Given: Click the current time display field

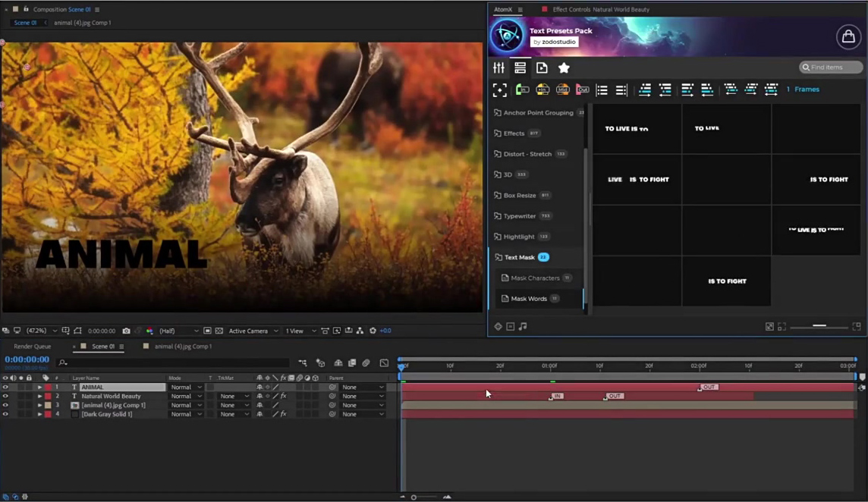Looking at the screenshot, I should [26, 359].
